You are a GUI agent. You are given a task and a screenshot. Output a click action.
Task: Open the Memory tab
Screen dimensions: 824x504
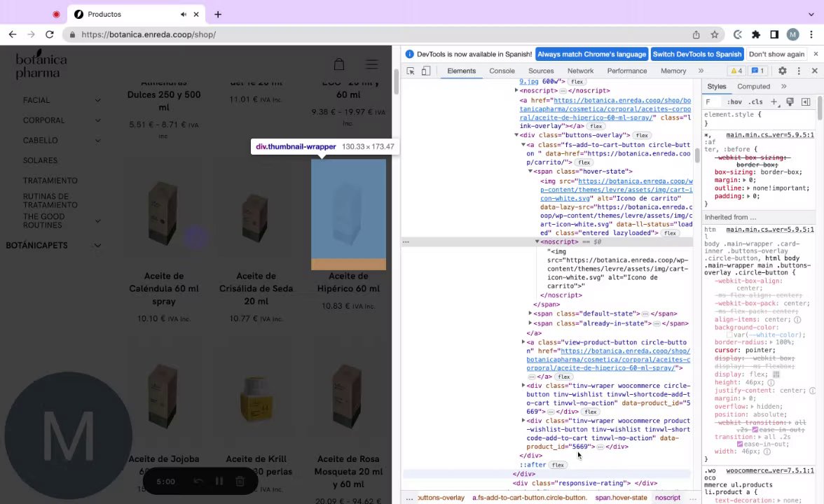pyautogui.click(x=673, y=71)
